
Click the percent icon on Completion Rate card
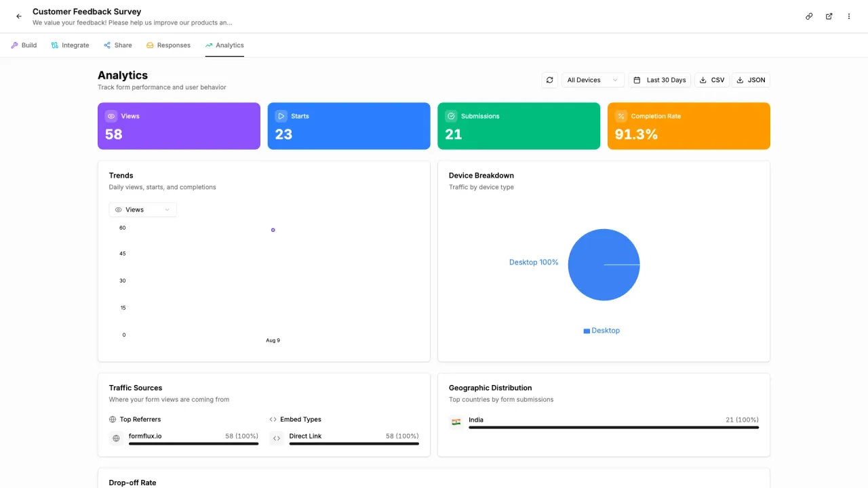point(620,116)
